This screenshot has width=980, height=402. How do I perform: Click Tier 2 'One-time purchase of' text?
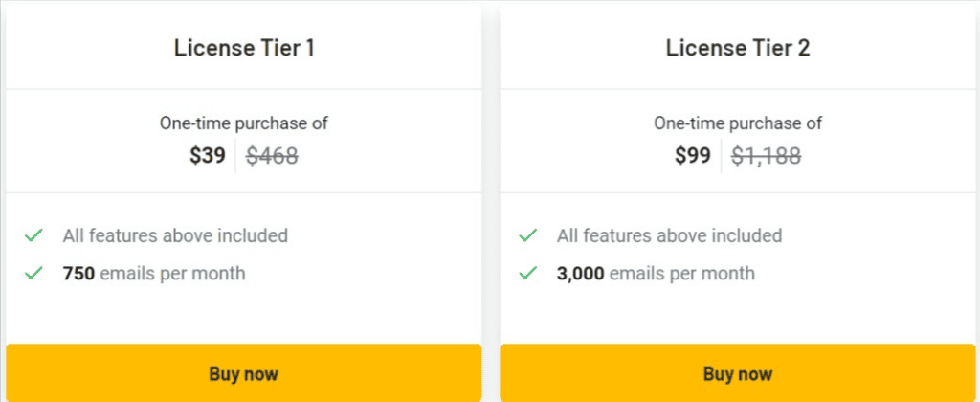coord(738,123)
